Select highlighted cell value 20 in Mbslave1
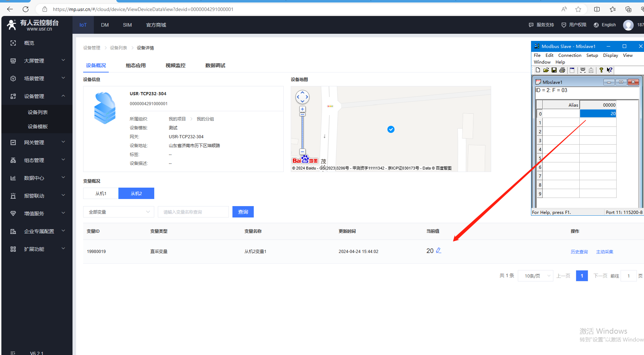644x355 pixels. [x=598, y=113]
